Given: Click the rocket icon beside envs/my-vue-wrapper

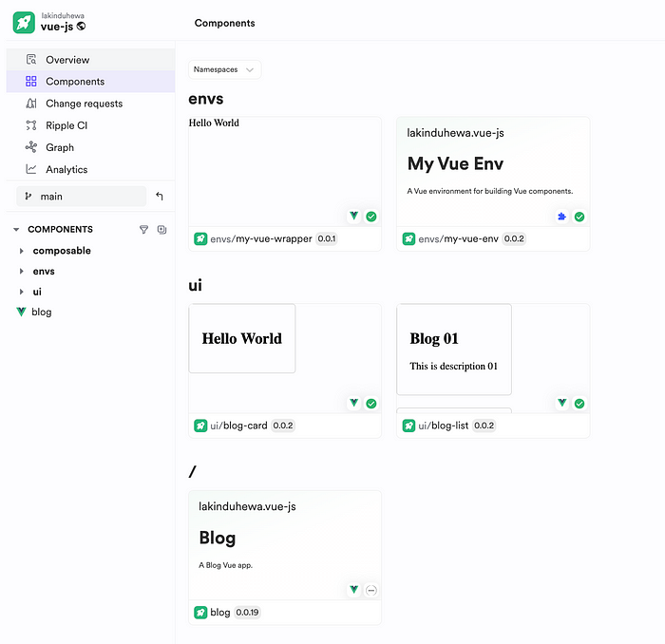Looking at the screenshot, I should [200, 238].
